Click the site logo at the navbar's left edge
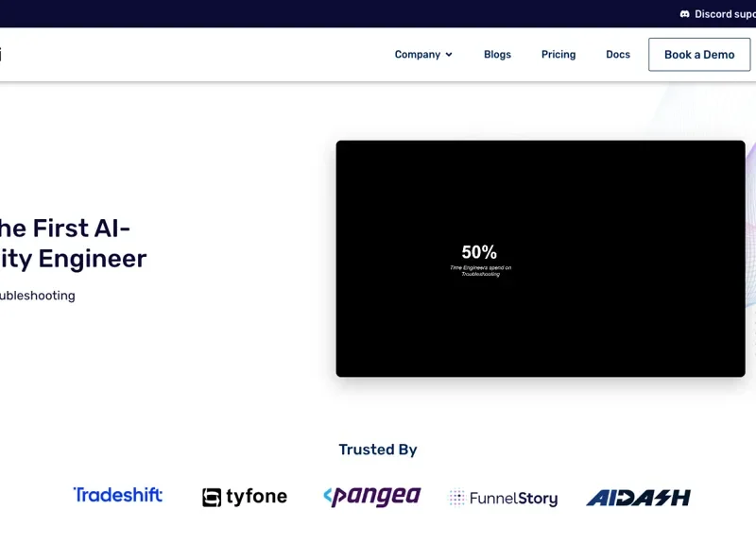 [1, 55]
